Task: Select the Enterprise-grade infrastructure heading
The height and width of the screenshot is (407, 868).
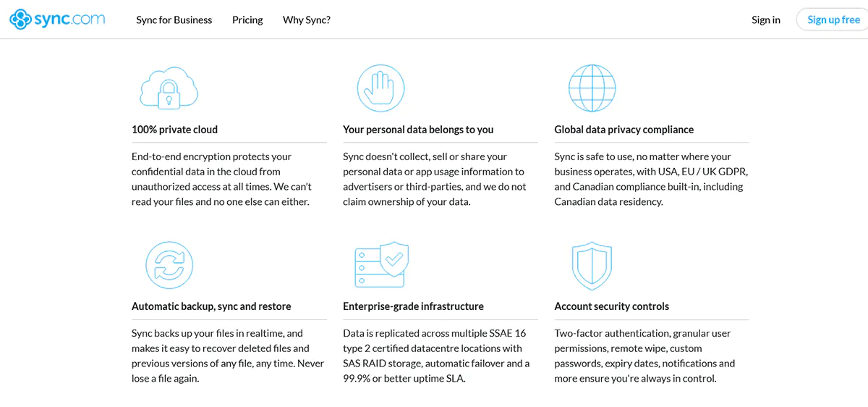Action: pyautogui.click(x=413, y=306)
